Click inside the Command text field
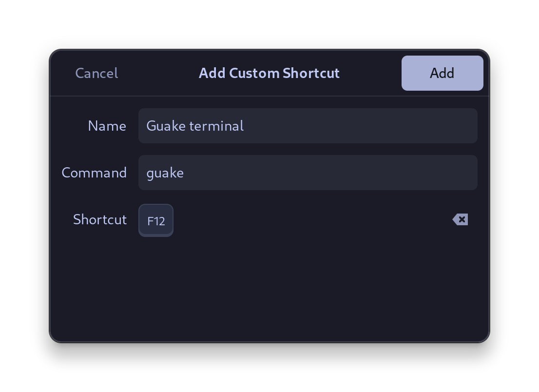This screenshot has width=539, height=392. [308, 173]
